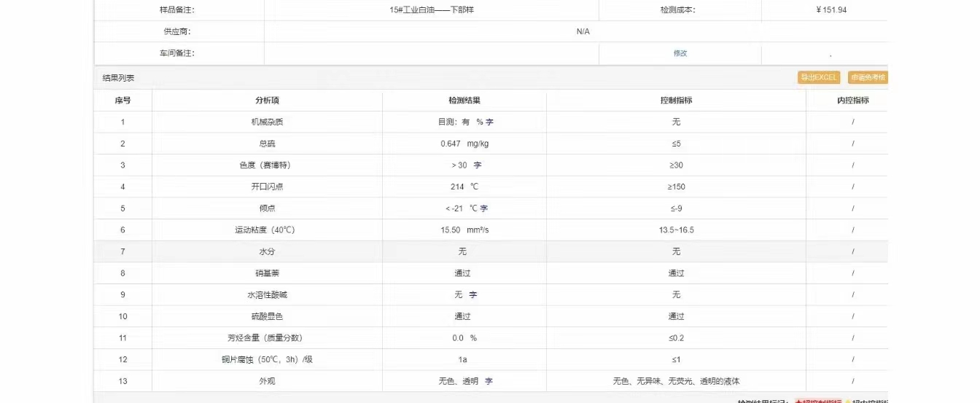Click the ≥30 control limit for 色度
Image resolution: width=980 pixels, height=403 pixels.
pos(676,165)
